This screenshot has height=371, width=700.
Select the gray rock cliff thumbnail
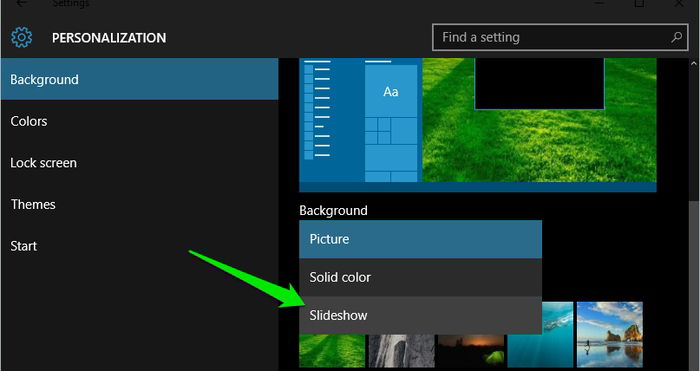point(401,350)
